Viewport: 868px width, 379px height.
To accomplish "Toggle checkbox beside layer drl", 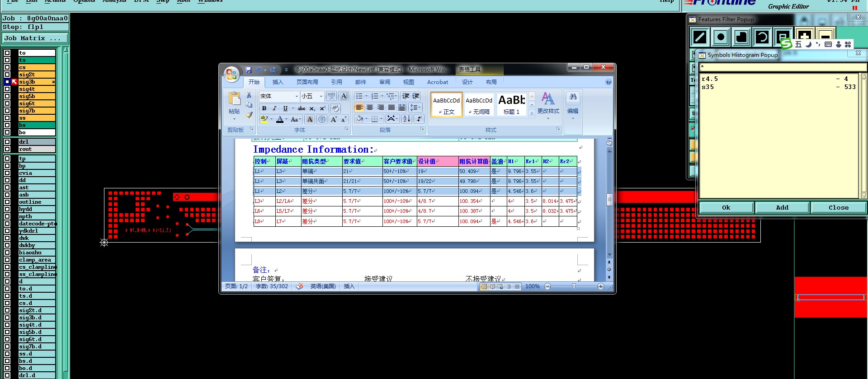I will (7, 142).
